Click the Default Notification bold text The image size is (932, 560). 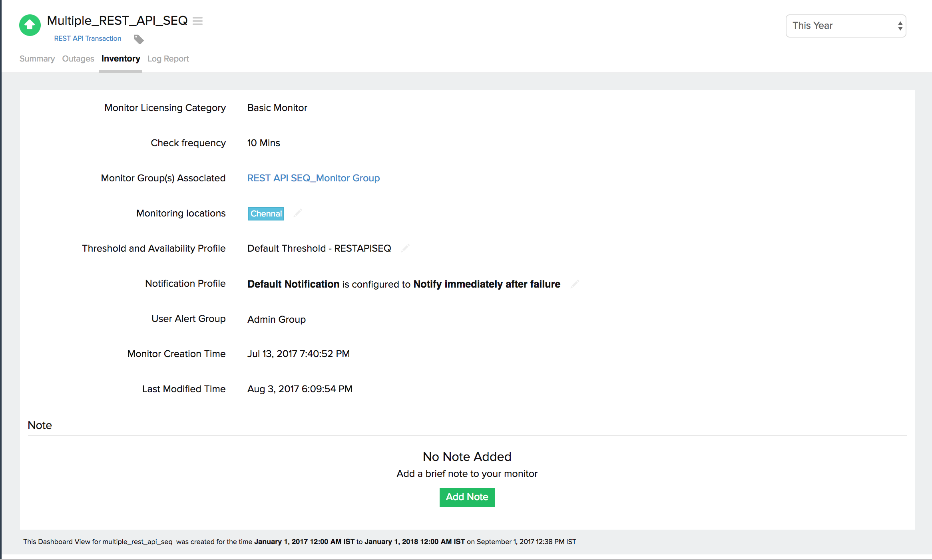(293, 284)
